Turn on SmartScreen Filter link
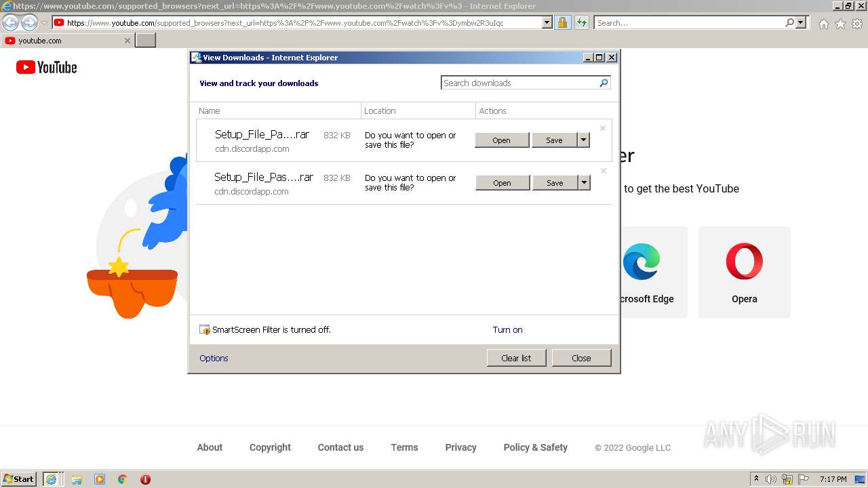This screenshot has height=488, width=868. point(507,330)
